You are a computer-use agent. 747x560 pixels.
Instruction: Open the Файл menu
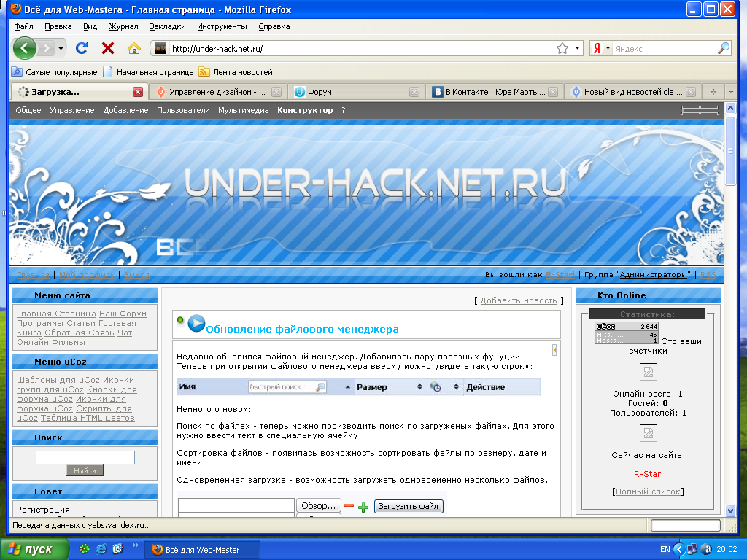pyautogui.click(x=24, y=26)
